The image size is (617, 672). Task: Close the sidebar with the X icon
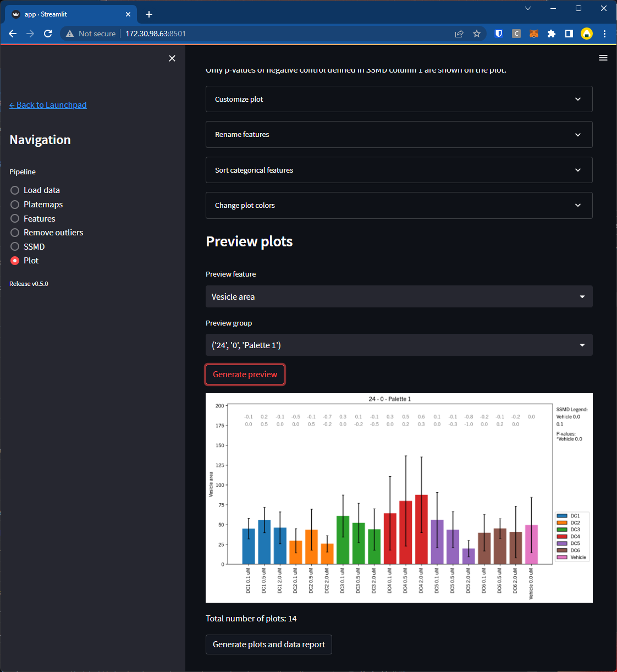pyautogui.click(x=172, y=58)
